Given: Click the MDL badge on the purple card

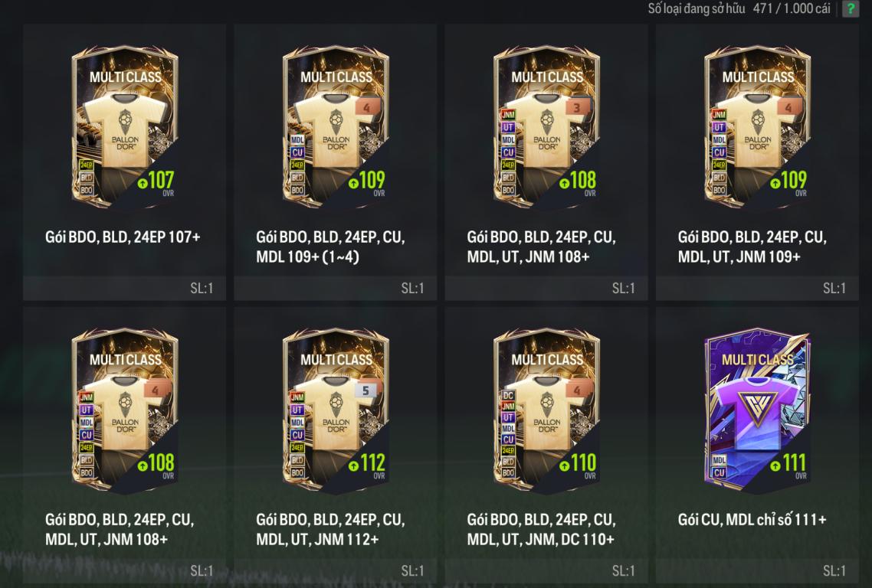Looking at the screenshot, I should tap(719, 460).
